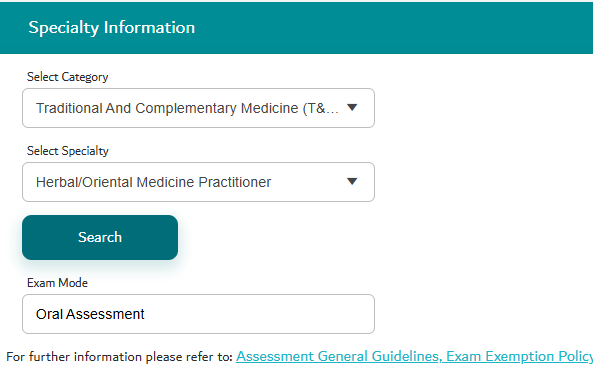Click the 'For further information' text
The width and height of the screenshot is (593, 371).
119,357
